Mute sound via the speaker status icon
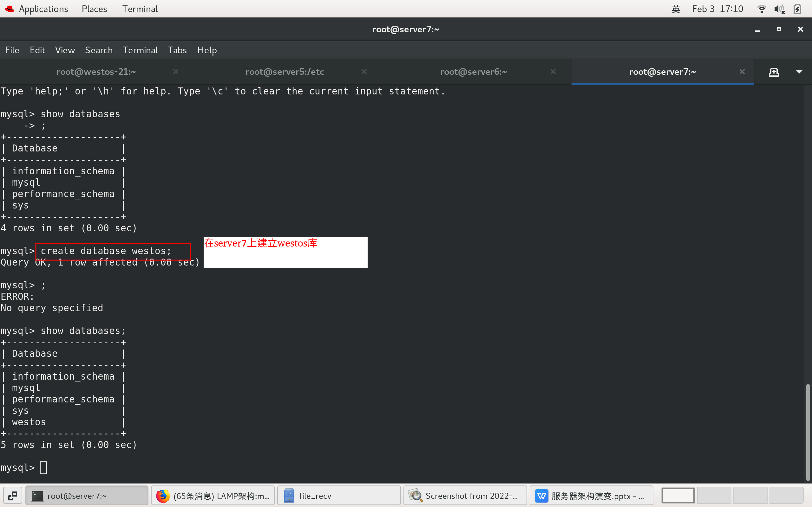This screenshot has height=507, width=812. coord(779,9)
